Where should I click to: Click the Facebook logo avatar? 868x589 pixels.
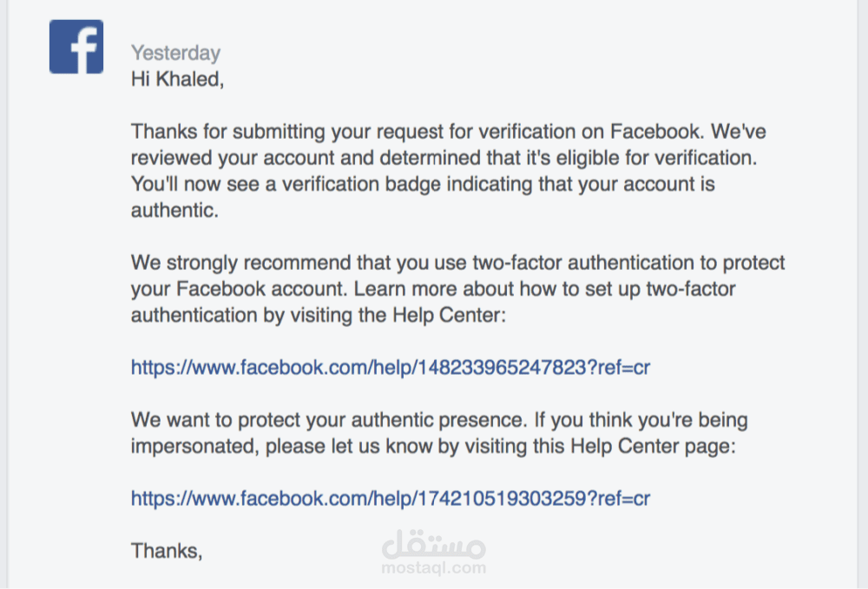pyautogui.click(x=76, y=47)
